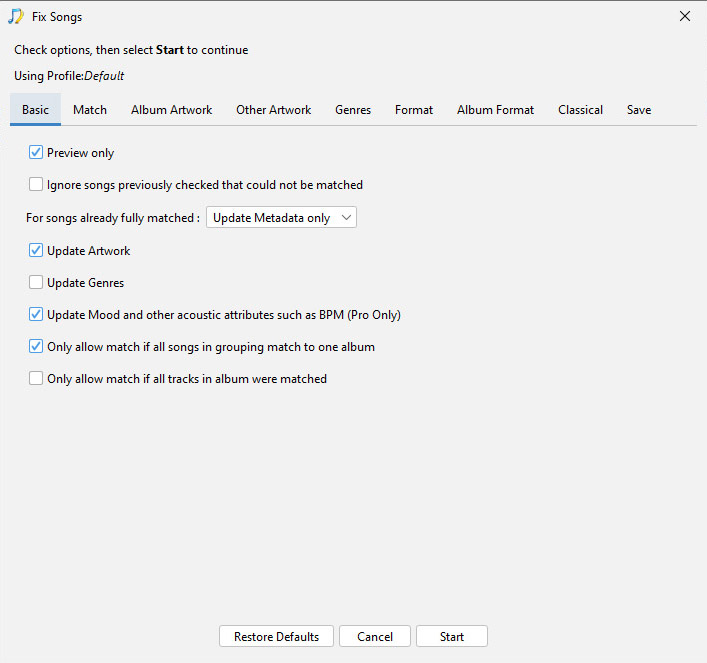Open the Format tab
707x663 pixels.
coord(413,110)
